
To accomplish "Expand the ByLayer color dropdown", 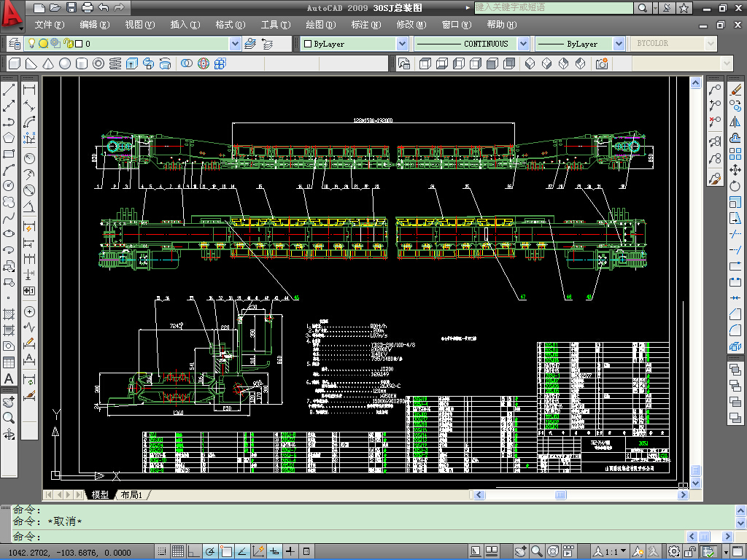I will [402, 44].
